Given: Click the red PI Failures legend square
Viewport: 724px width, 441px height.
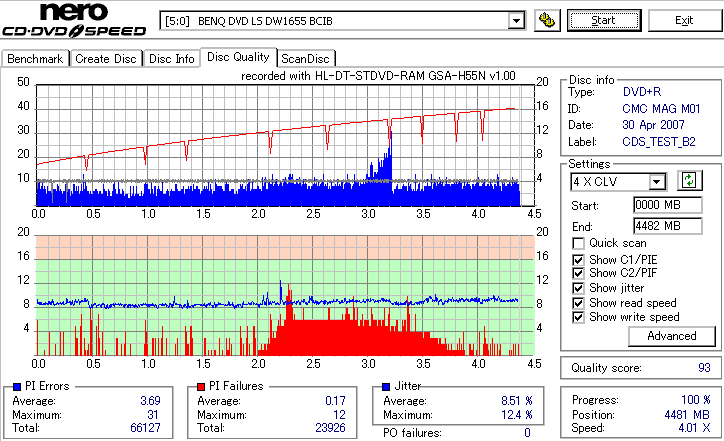Looking at the screenshot, I should click(201, 387).
